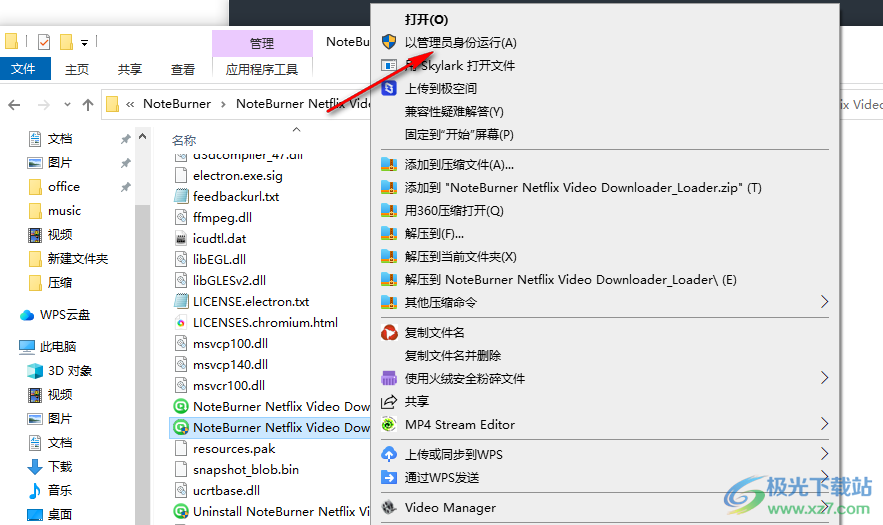Click the Explorer Back arrow

(x=15, y=104)
